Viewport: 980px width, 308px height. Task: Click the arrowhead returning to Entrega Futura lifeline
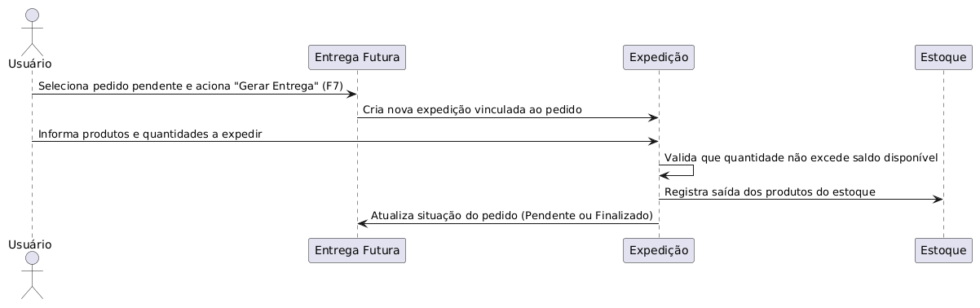point(363,223)
